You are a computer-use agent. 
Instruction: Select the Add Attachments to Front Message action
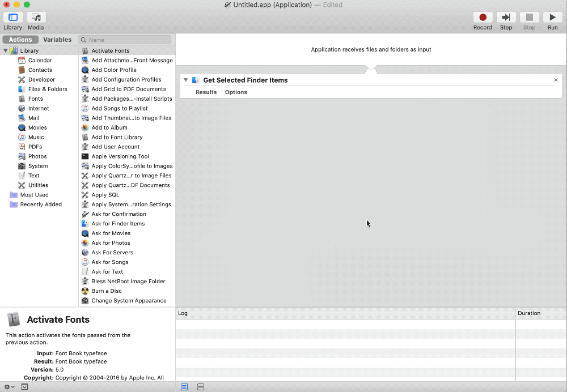pyautogui.click(x=127, y=61)
